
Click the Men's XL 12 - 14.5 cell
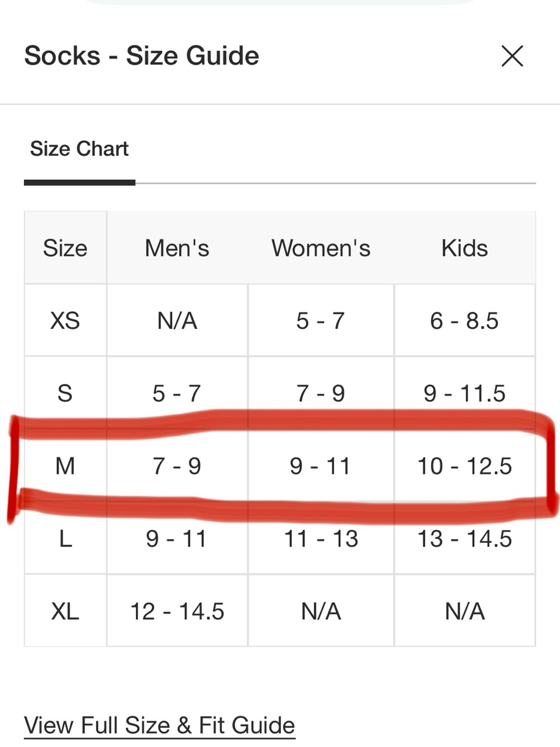point(177,611)
